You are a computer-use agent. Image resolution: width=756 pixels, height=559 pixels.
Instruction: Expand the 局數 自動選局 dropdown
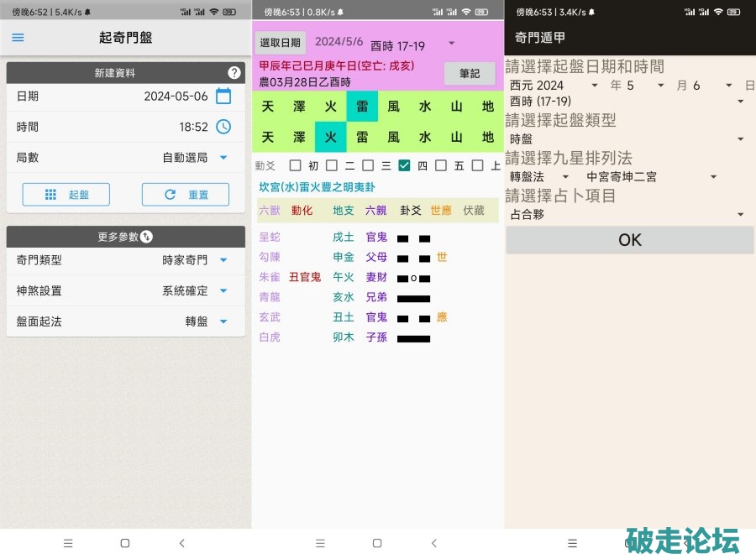tap(223, 158)
